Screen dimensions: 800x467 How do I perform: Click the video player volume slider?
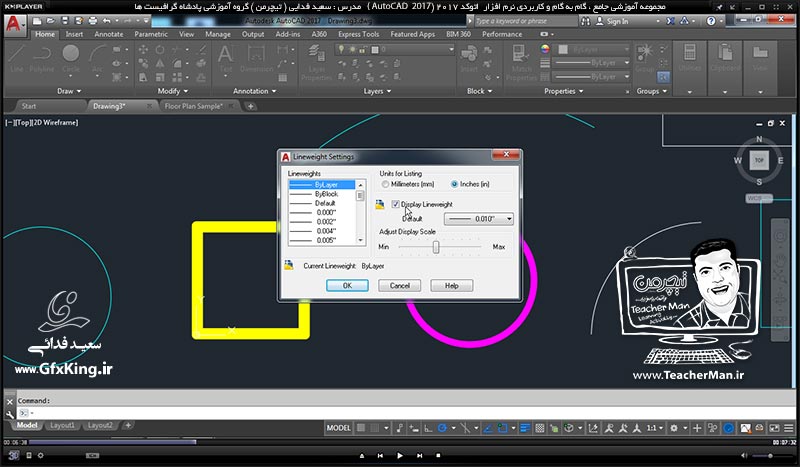pyautogui.click(x=769, y=455)
